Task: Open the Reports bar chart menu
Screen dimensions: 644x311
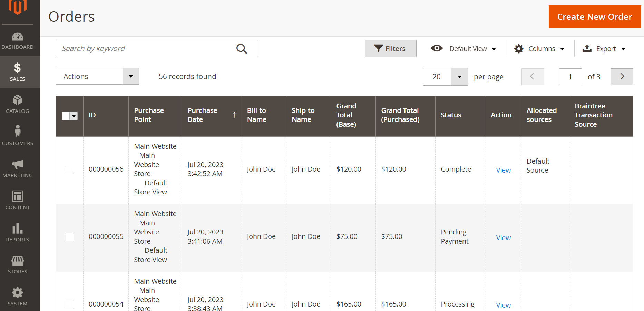Action: [18, 232]
